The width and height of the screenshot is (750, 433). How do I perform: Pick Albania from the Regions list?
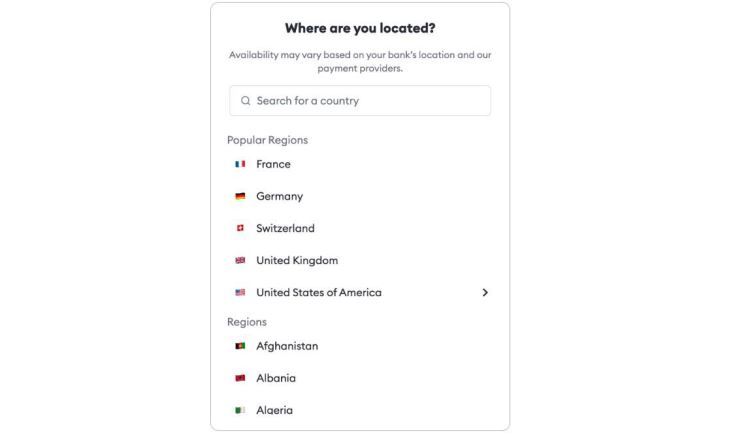pyautogui.click(x=276, y=378)
